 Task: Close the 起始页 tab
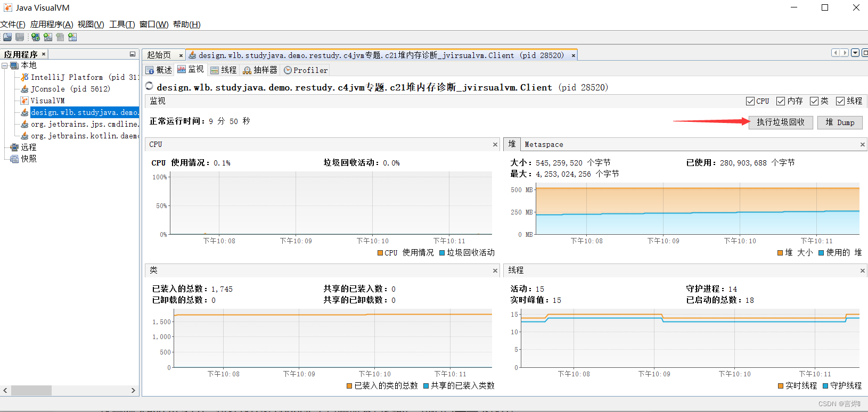181,55
